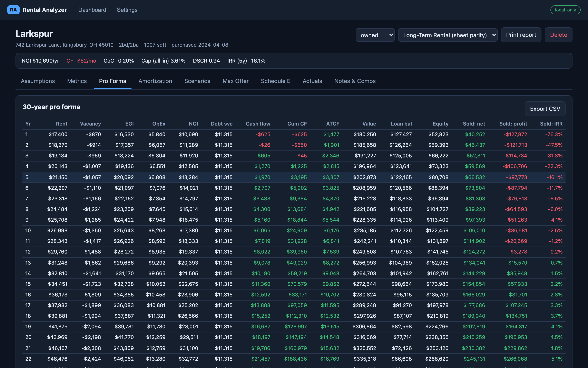Click the Equity column header
The image size is (588, 368).
[x=441, y=124]
